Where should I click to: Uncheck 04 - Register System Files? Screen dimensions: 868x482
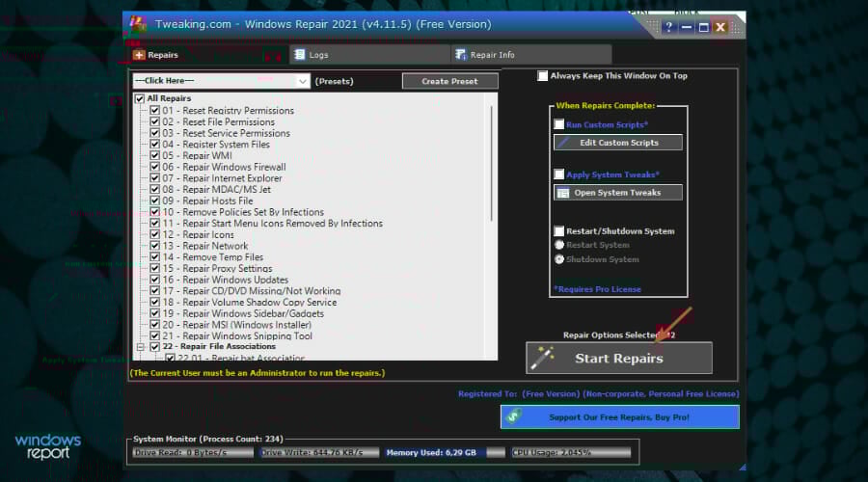(x=155, y=145)
